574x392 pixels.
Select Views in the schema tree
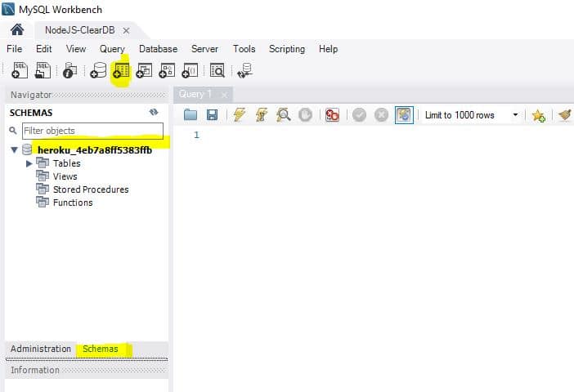tap(65, 176)
